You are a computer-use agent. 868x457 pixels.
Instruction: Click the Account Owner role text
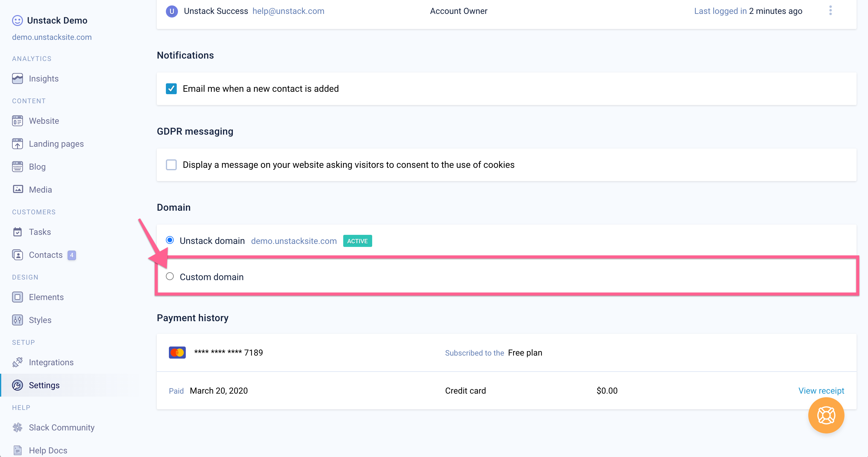coord(459,11)
